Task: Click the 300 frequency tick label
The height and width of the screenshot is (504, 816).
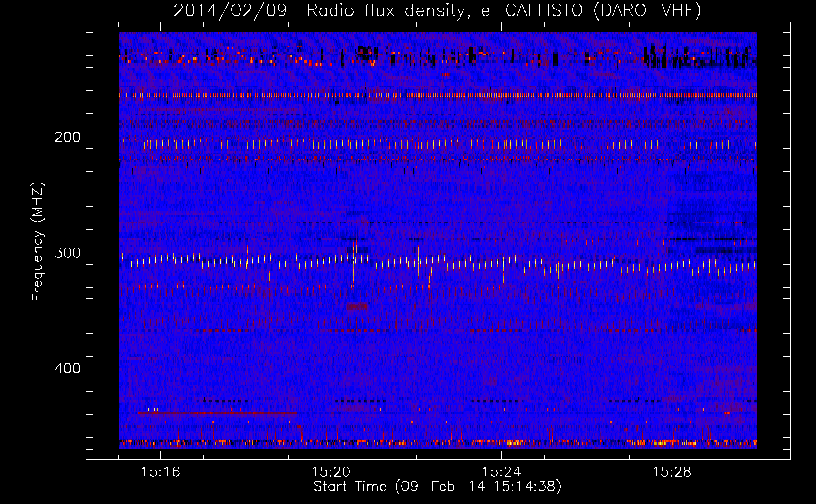Action: pyautogui.click(x=68, y=253)
